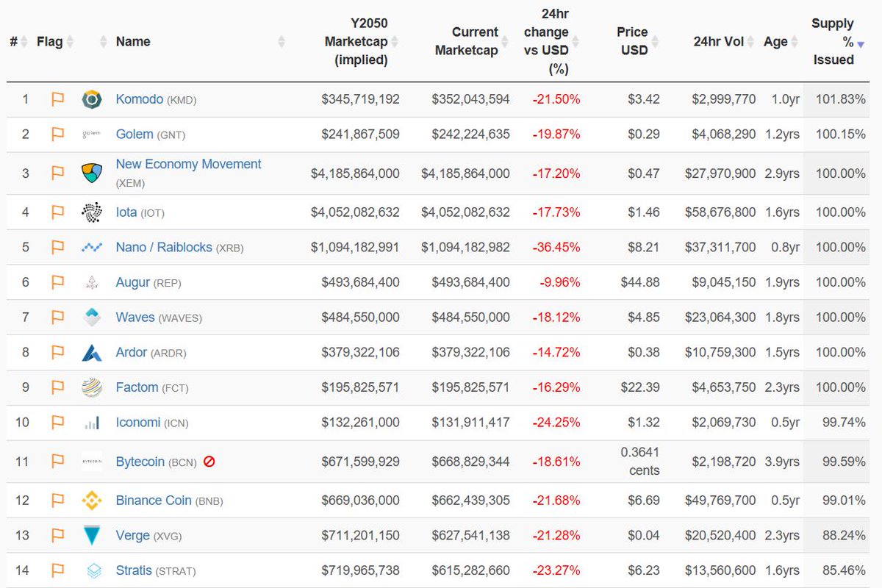Sort by Price USD column
This screenshot has width=882, height=588.
click(637, 42)
